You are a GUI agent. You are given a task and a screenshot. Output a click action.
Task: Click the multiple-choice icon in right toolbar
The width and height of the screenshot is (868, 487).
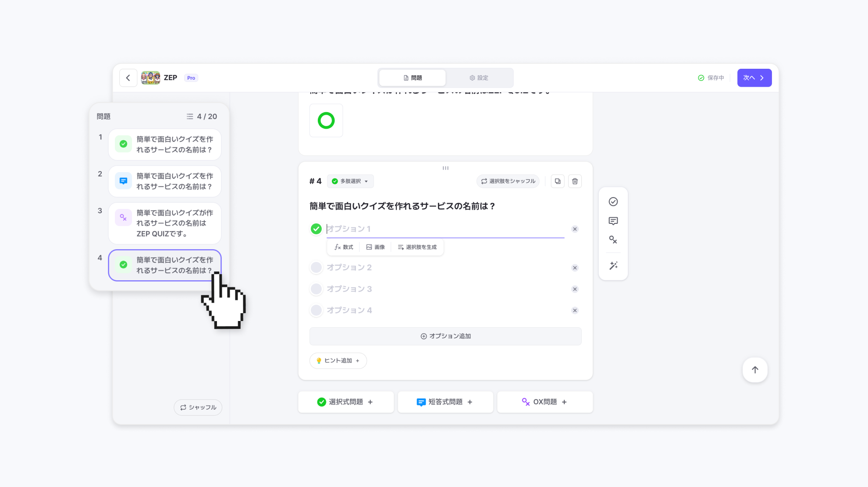pos(613,202)
